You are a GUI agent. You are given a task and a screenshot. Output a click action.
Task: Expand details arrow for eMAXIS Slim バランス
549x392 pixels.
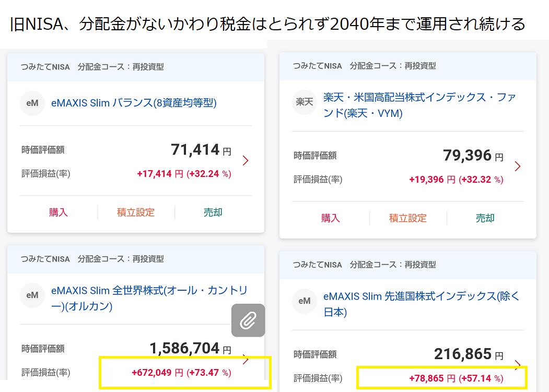pos(246,161)
